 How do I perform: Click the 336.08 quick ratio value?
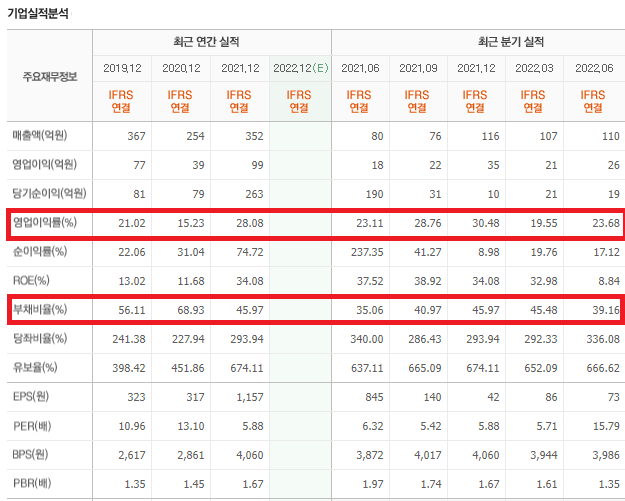[603, 339]
